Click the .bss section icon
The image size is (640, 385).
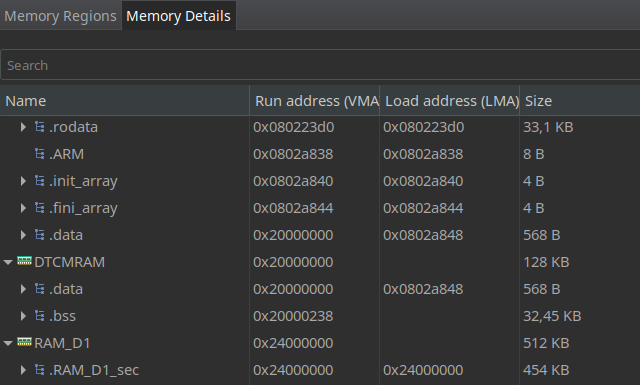pyautogui.click(x=40, y=316)
